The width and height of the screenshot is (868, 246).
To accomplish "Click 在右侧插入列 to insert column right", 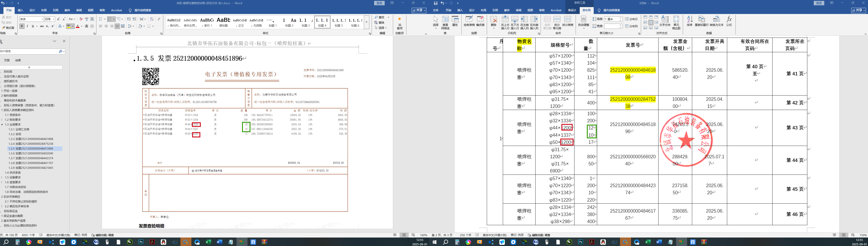I will tap(534, 23).
